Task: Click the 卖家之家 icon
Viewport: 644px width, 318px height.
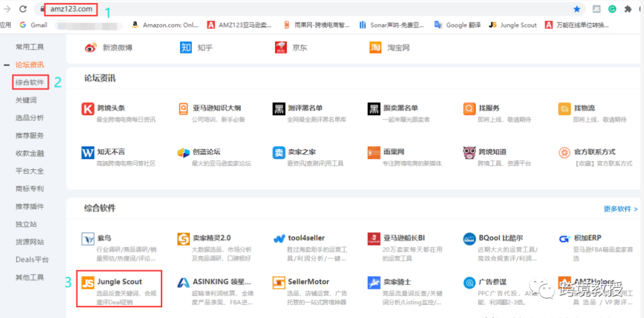Action: [278, 153]
